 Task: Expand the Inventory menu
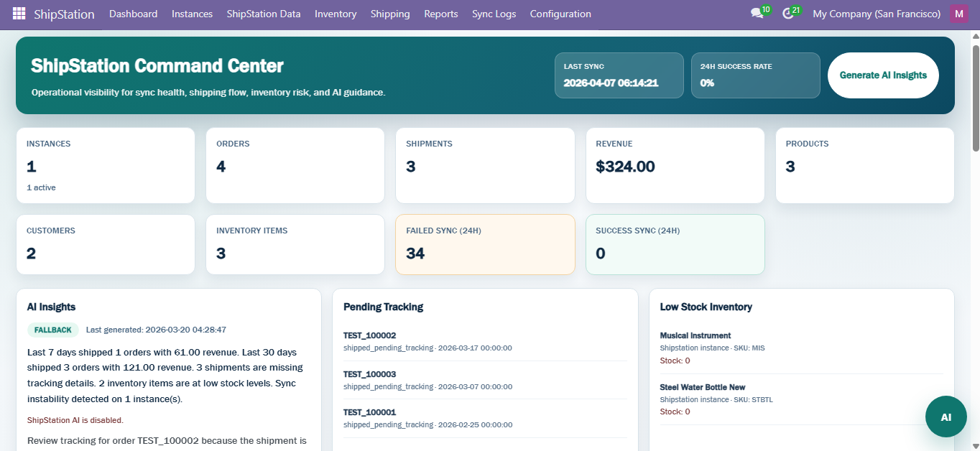(336, 14)
